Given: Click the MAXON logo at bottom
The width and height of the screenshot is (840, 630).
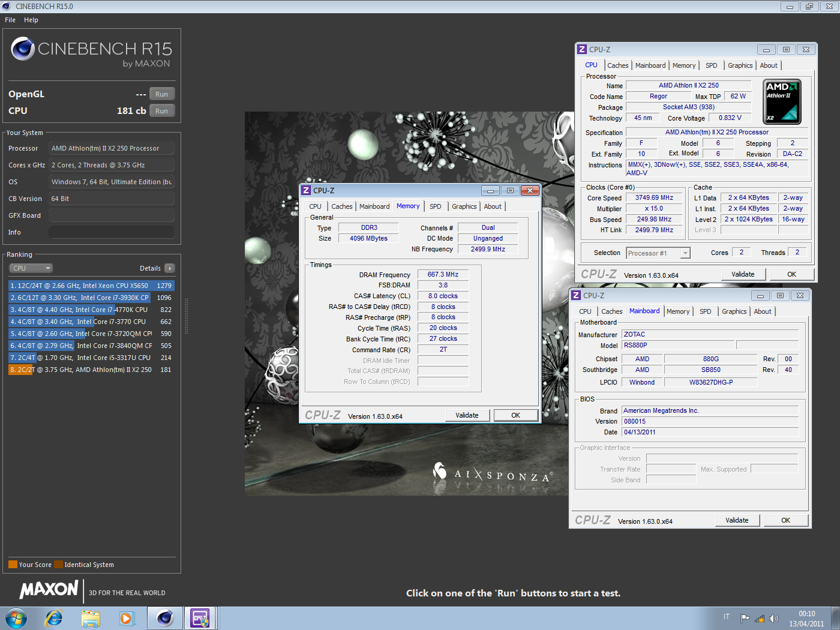Looking at the screenshot, I should click(49, 590).
